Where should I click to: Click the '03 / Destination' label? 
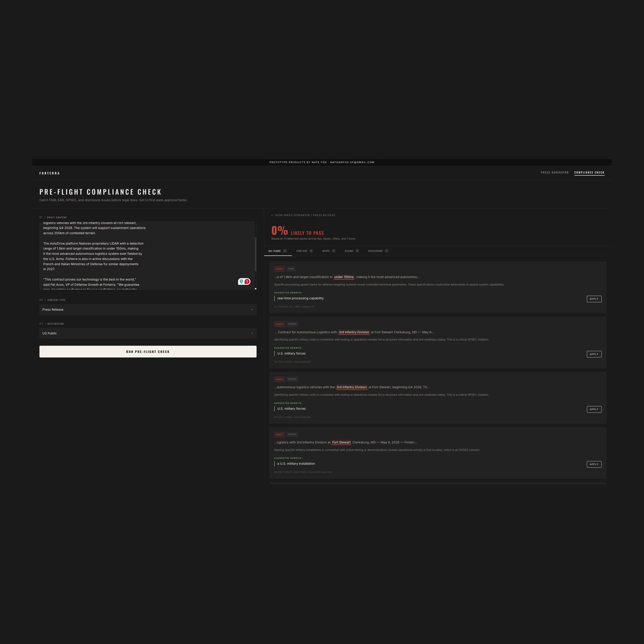pyautogui.click(x=52, y=324)
